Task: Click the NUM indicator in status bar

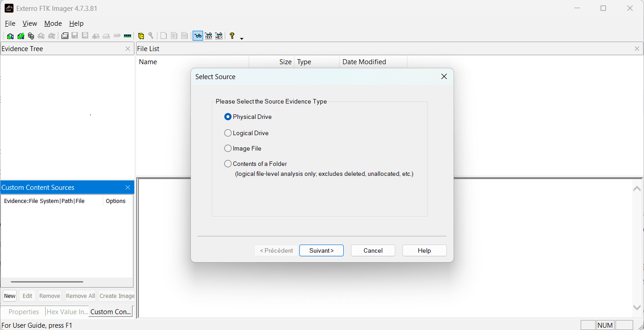Action: pos(605,325)
